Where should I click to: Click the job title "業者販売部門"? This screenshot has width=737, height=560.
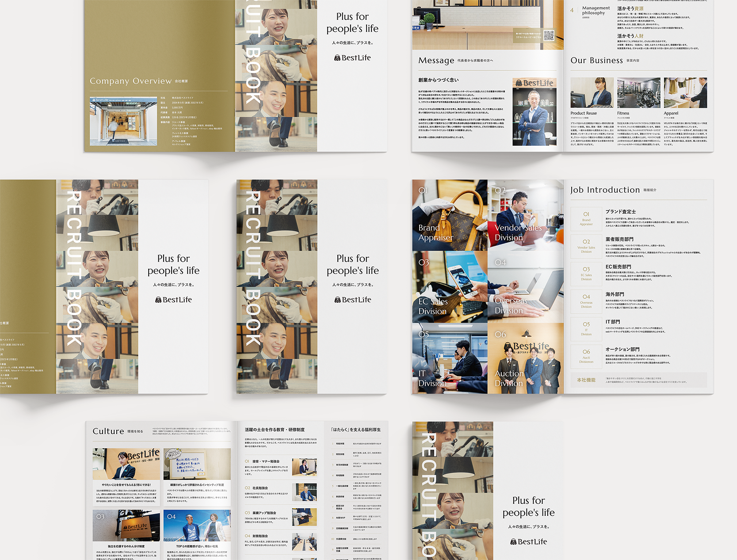619,239
